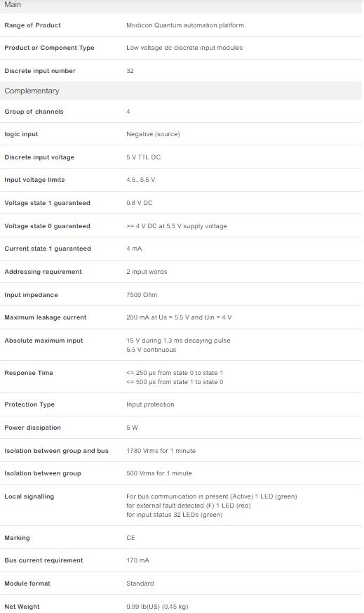
Task: Click the 1780 Vrms for 1 minute value
Action: click(161, 451)
